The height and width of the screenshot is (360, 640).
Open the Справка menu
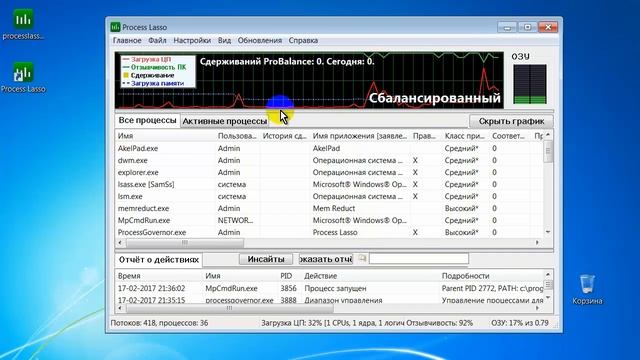(303, 40)
